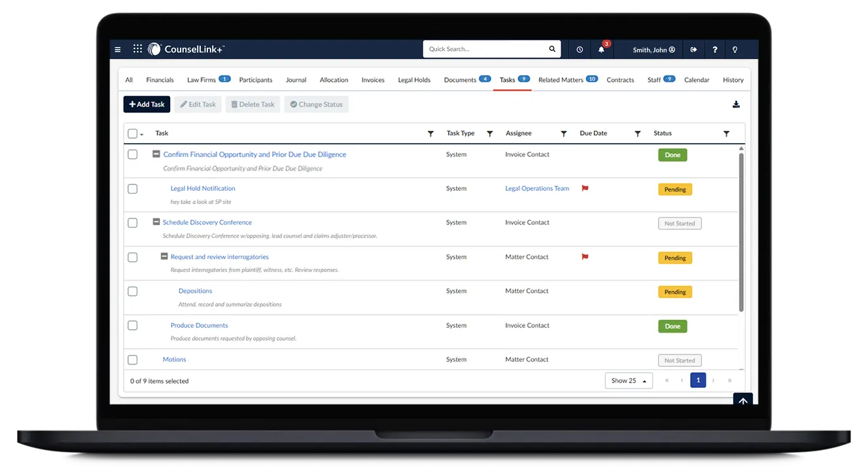This screenshot has height=467, width=868.
Task: Open recent history using the clock icon
Action: [579, 49]
